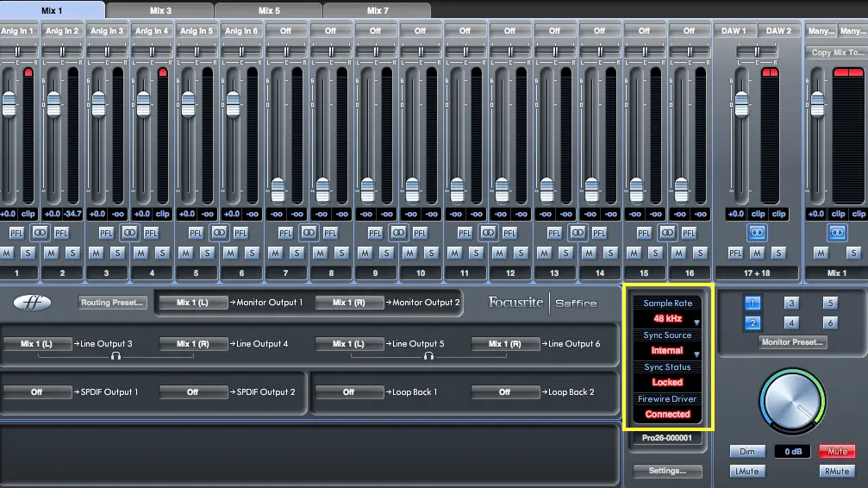Click the Focusrite ff logo icon
The width and height of the screenshot is (868, 488).
[x=32, y=303]
